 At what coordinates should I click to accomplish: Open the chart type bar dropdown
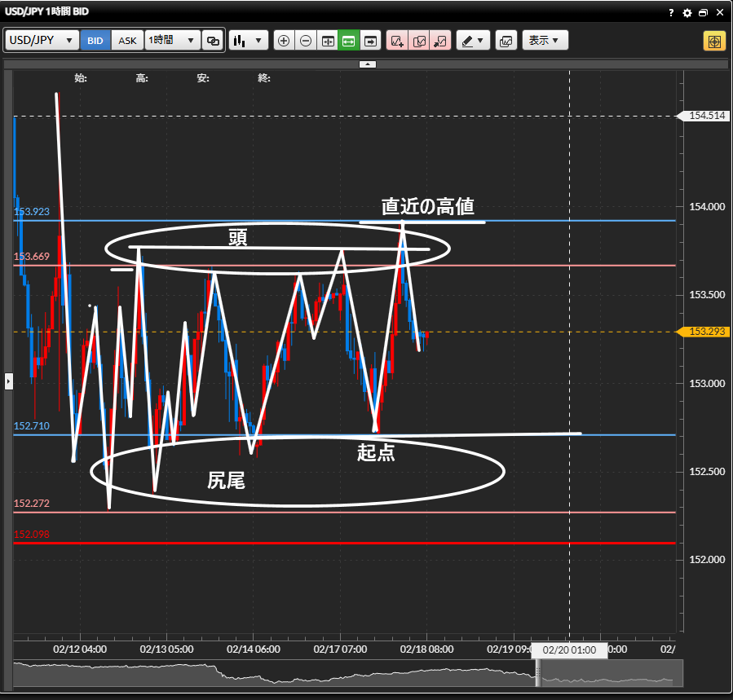click(248, 41)
